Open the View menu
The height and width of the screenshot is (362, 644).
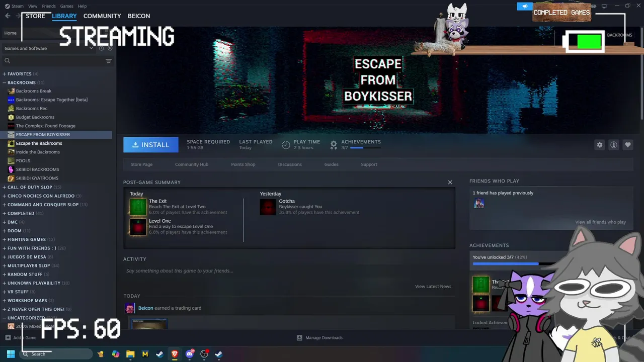33,6
